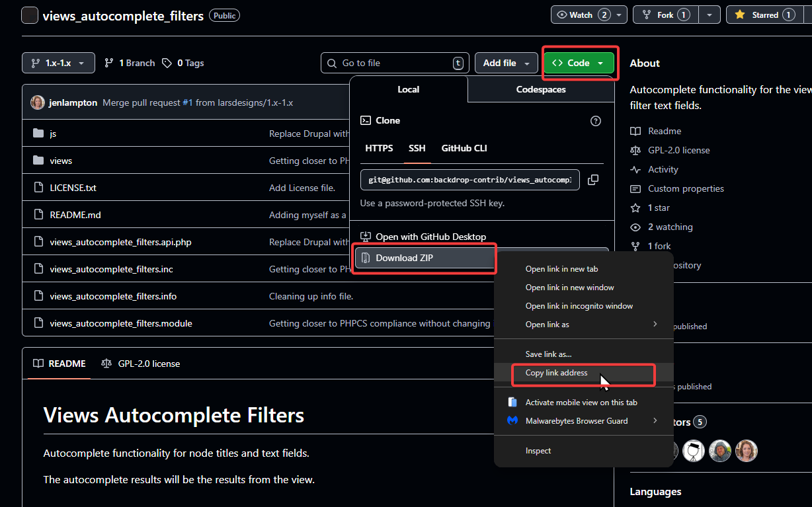Screen dimensions: 812x507
Task: Switch to the Codespaces tab
Action: pos(540,89)
